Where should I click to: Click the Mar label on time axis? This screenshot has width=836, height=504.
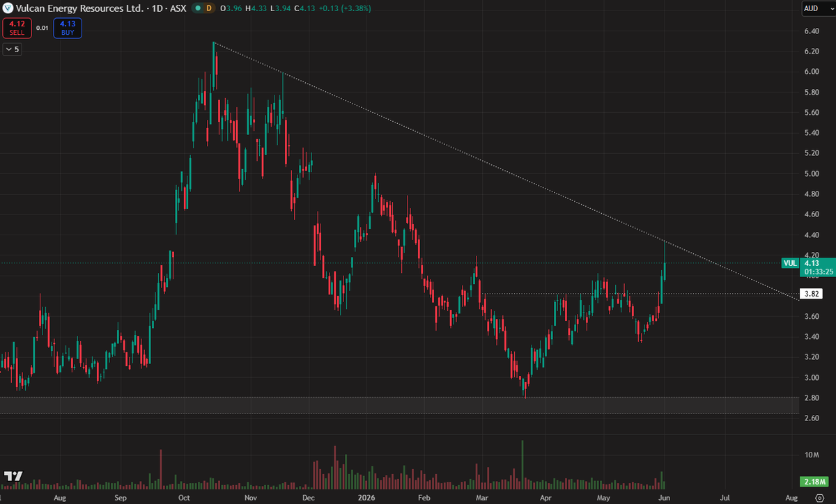[x=482, y=498]
